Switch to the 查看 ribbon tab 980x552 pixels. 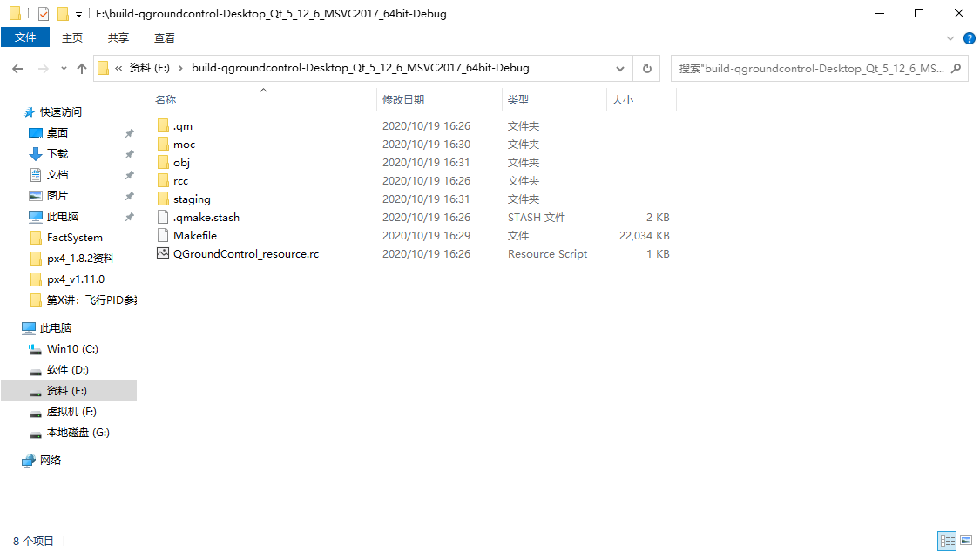coord(165,37)
